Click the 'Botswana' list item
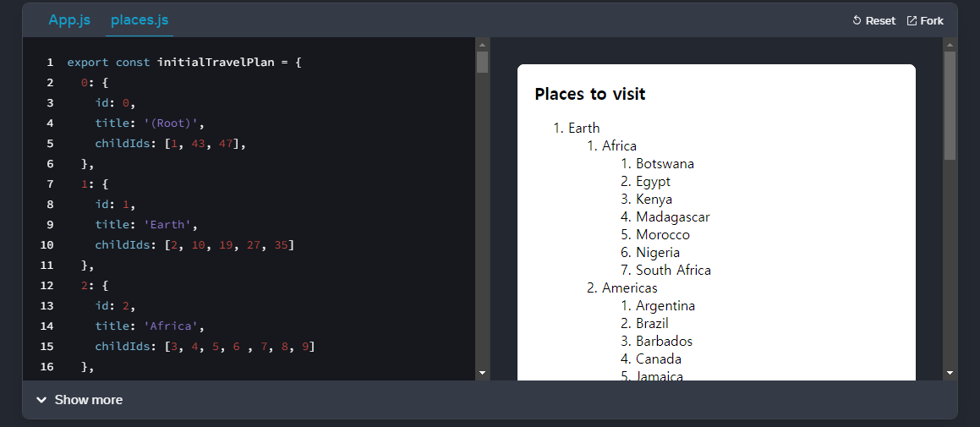 pyautogui.click(x=665, y=164)
